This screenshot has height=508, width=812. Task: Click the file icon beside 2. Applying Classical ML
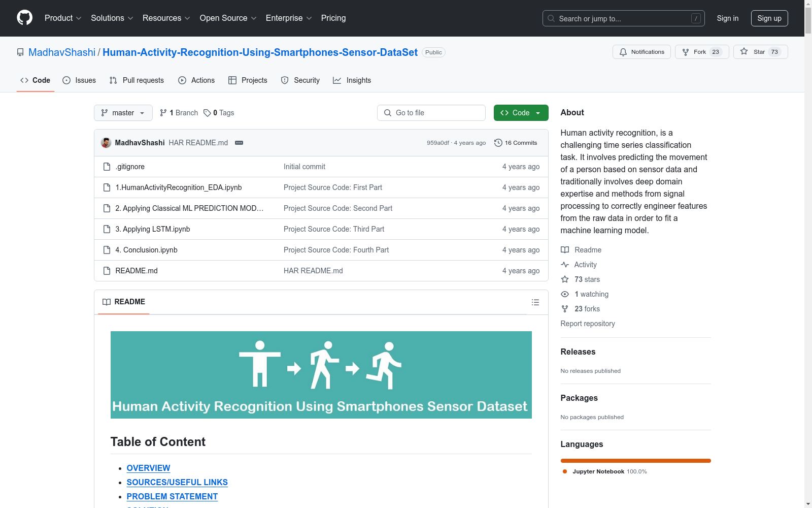(107, 208)
